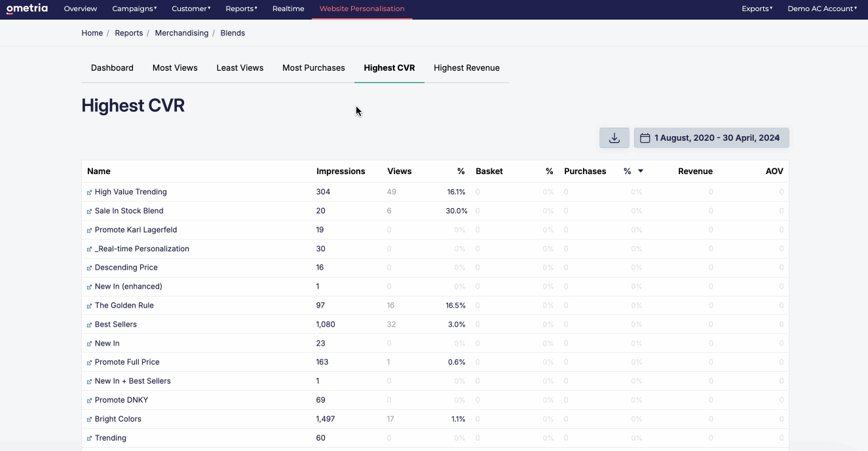Toggle sort arrow on Purchases % column
Image resolution: width=868 pixels, height=451 pixels.
(x=641, y=171)
